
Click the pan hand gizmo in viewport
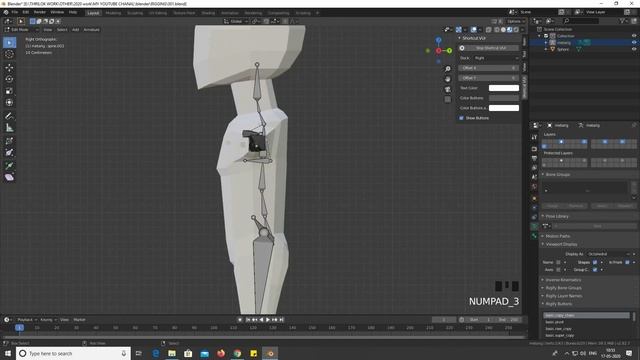coord(448,79)
